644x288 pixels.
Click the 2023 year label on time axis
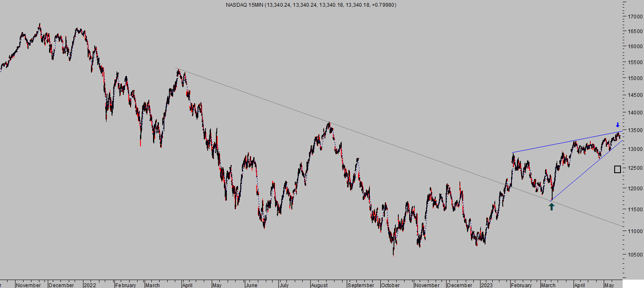[487, 285]
